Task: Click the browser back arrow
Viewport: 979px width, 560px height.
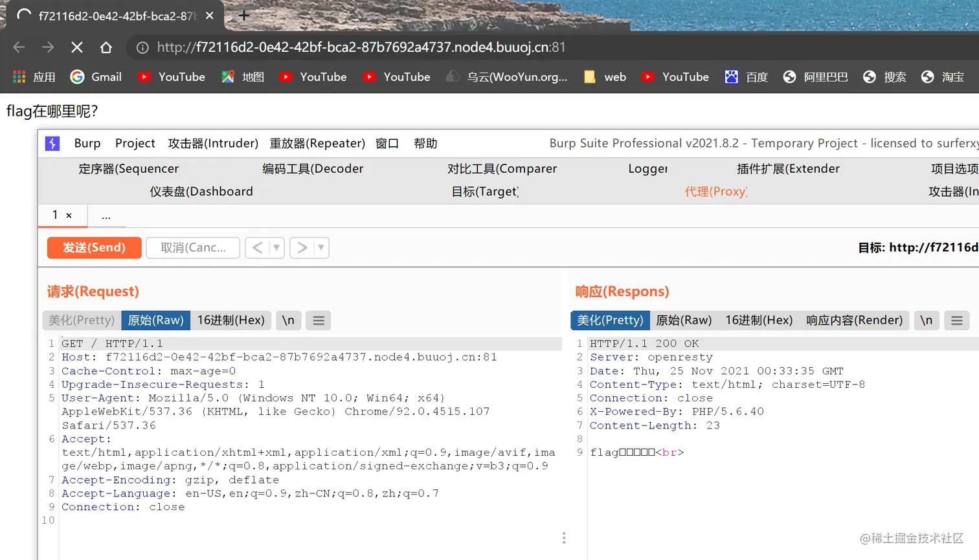Action: [x=19, y=47]
